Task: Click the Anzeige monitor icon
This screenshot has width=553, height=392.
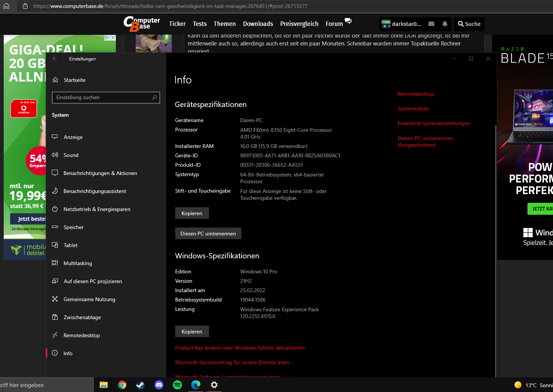Action: [x=55, y=137]
